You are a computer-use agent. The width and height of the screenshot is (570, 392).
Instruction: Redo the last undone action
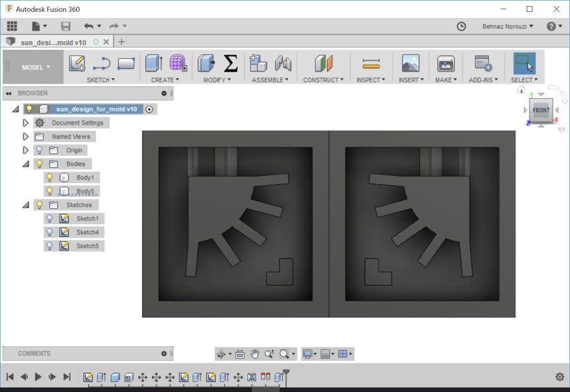click(114, 26)
